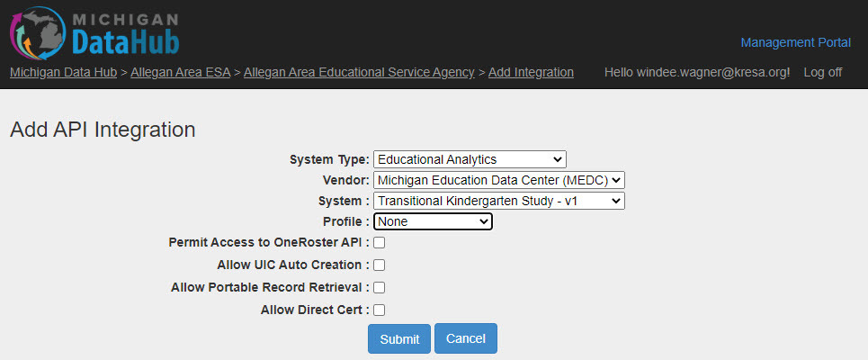Go to Michigan Data Hub breadcrumb

(63, 72)
